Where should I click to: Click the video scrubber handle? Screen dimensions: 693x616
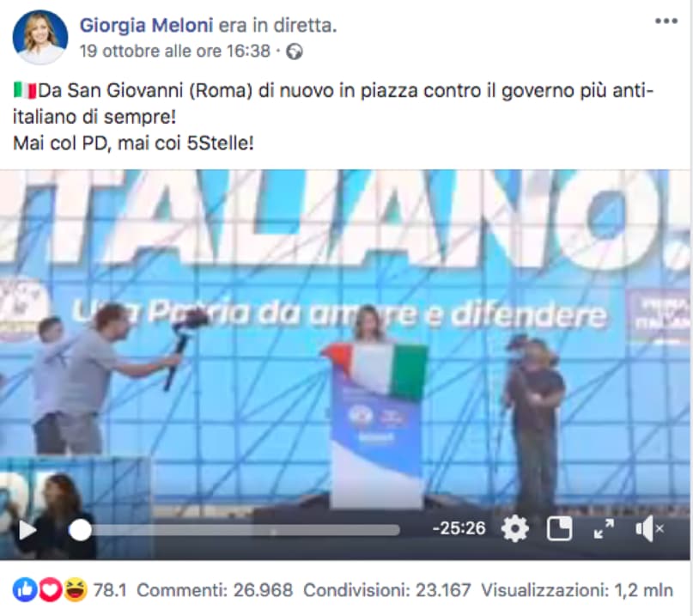click(x=80, y=530)
